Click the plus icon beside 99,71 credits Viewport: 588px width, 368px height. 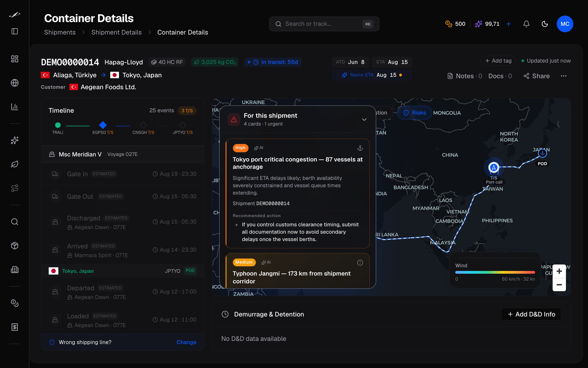tap(508, 24)
